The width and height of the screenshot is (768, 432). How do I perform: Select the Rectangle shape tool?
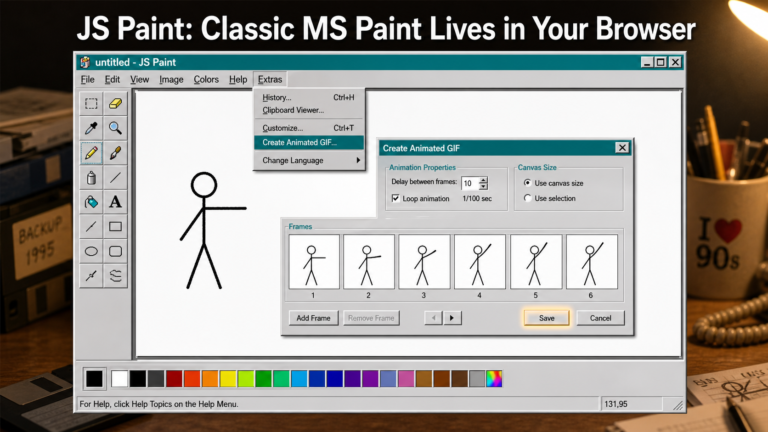[115, 226]
